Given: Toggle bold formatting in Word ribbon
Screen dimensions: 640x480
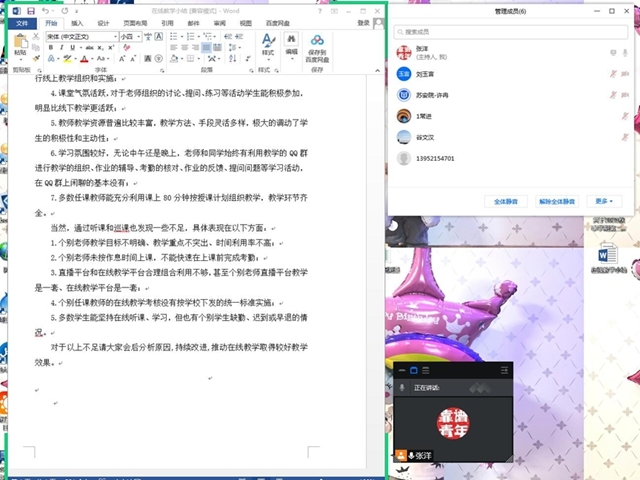Looking at the screenshot, I should 50,47.
